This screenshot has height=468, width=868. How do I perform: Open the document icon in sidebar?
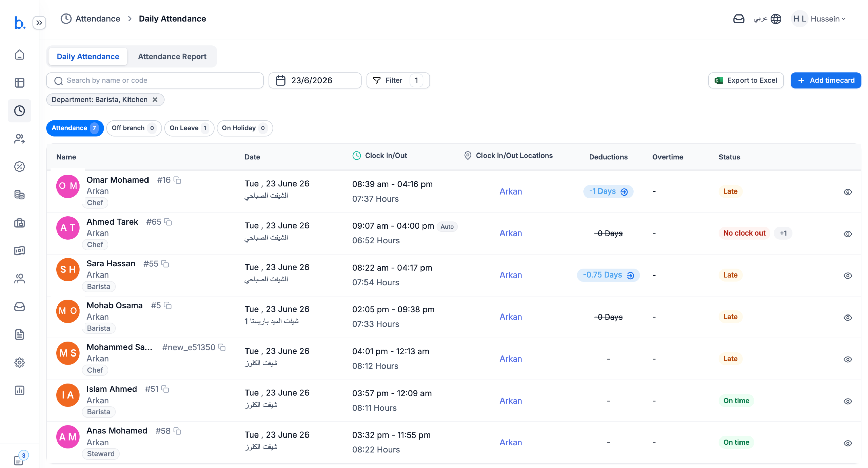19,334
